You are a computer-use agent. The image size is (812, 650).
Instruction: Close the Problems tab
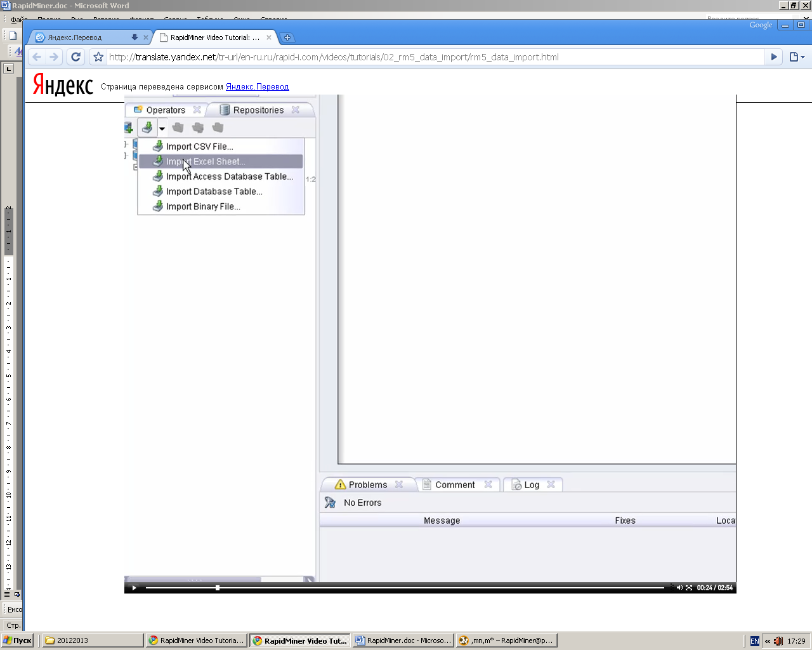(399, 484)
